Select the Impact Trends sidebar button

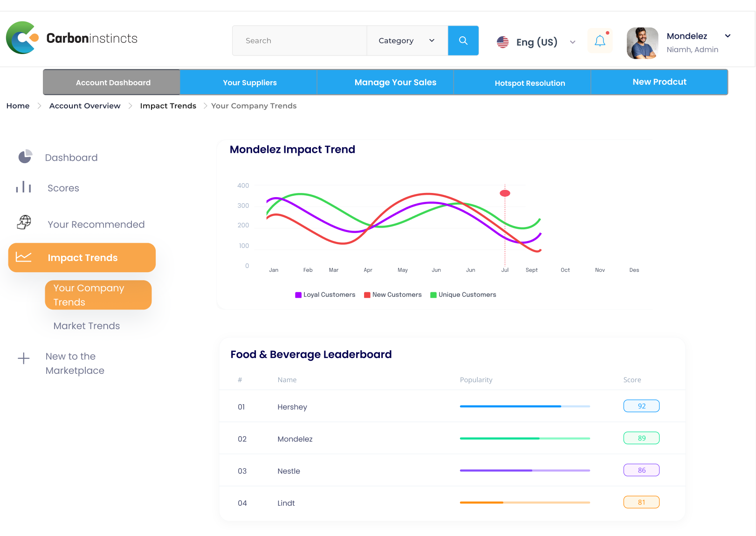click(x=82, y=257)
